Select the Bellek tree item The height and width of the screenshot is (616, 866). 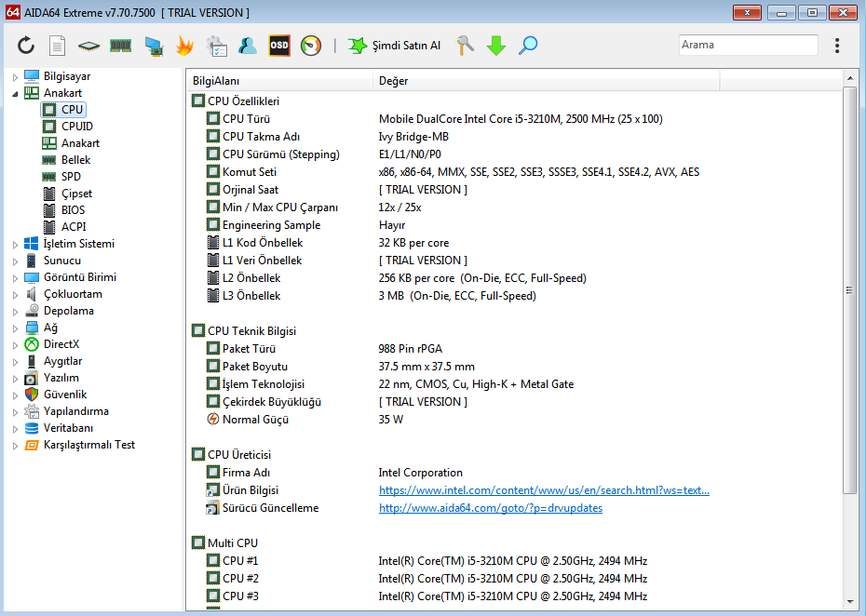pos(75,160)
